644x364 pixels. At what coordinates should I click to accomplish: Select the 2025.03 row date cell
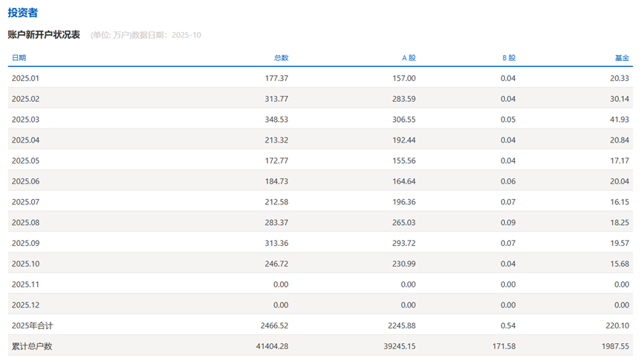pos(25,120)
